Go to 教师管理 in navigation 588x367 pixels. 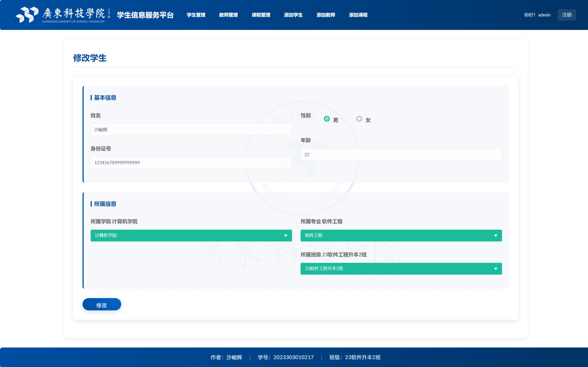(228, 15)
